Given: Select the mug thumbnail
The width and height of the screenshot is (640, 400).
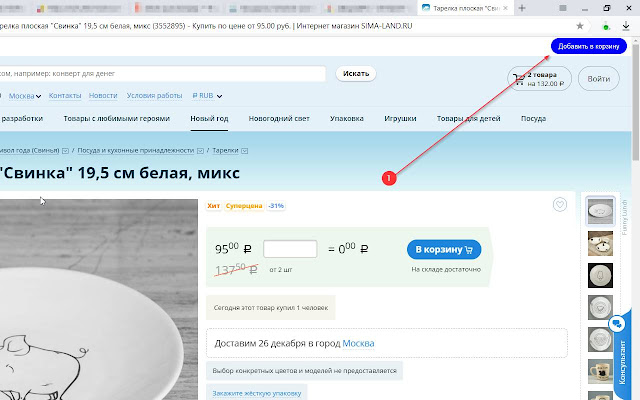Looking at the screenshot, I should point(600,371).
